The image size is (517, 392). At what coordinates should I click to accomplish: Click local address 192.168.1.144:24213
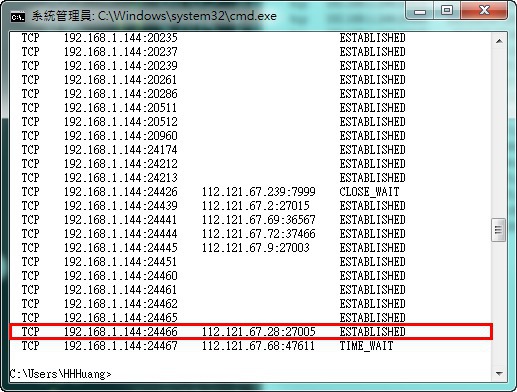121,178
